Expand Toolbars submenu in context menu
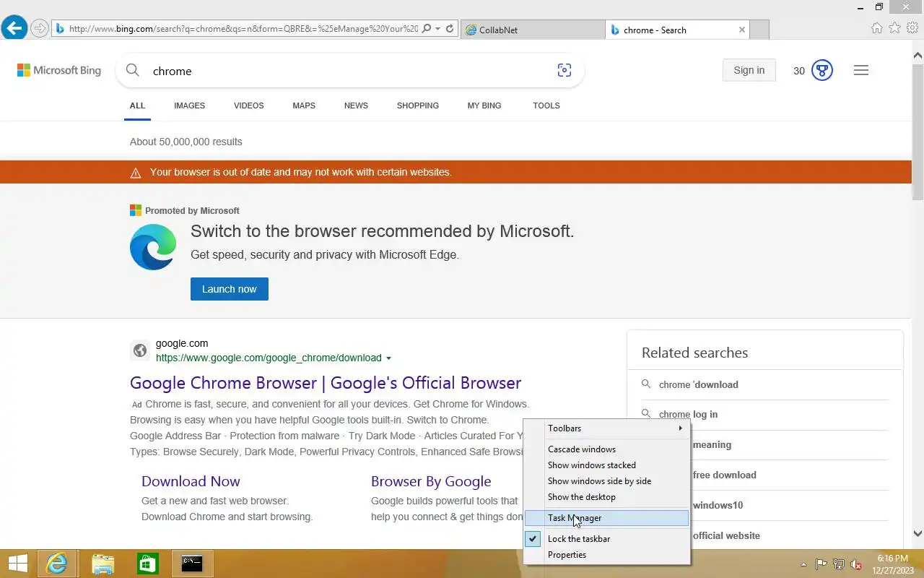 click(606, 428)
